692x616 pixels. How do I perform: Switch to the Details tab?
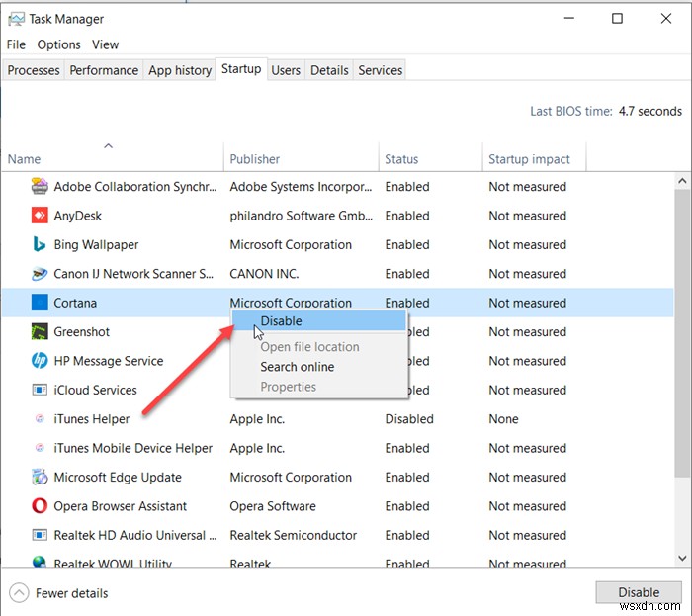click(x=329, y=70)
